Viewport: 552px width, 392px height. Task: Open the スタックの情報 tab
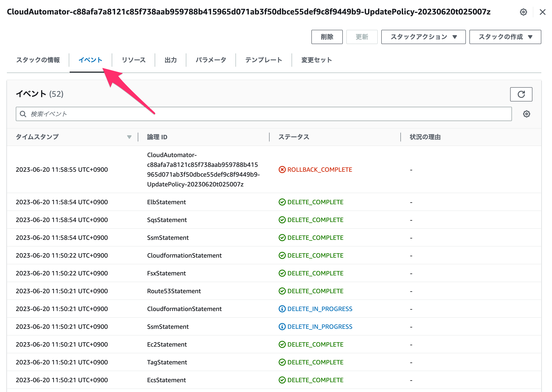pyautogui.click(x=38, y=60)
